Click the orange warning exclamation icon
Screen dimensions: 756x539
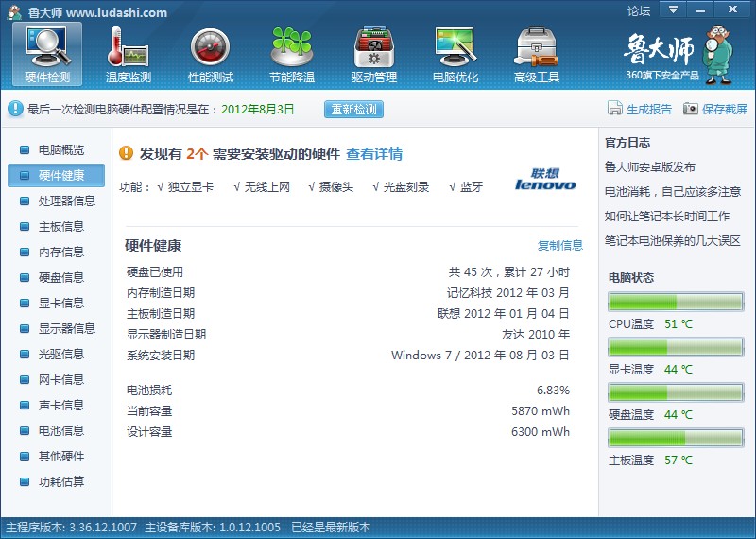[126, 153]
